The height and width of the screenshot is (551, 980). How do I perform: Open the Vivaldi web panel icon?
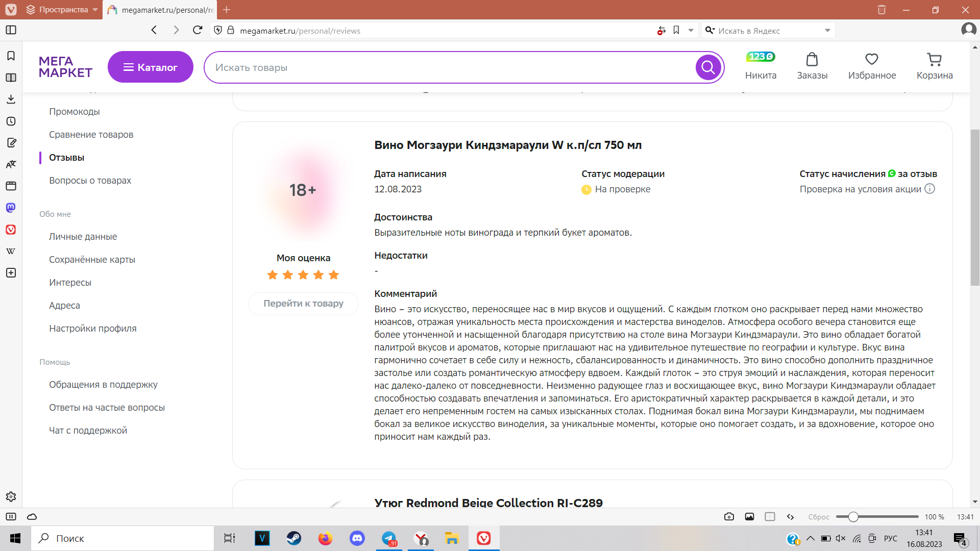[11, 230]
